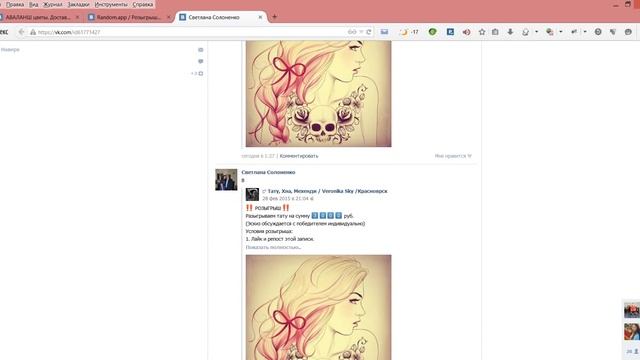Click the chat bubble extension icon
Screen dimensions: 640x360
(x=526, y=32)
